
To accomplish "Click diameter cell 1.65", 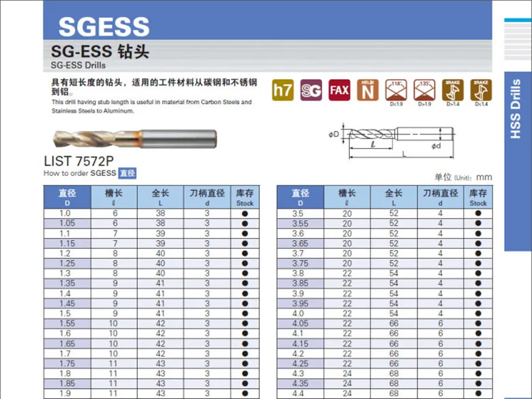I will 67,343.
